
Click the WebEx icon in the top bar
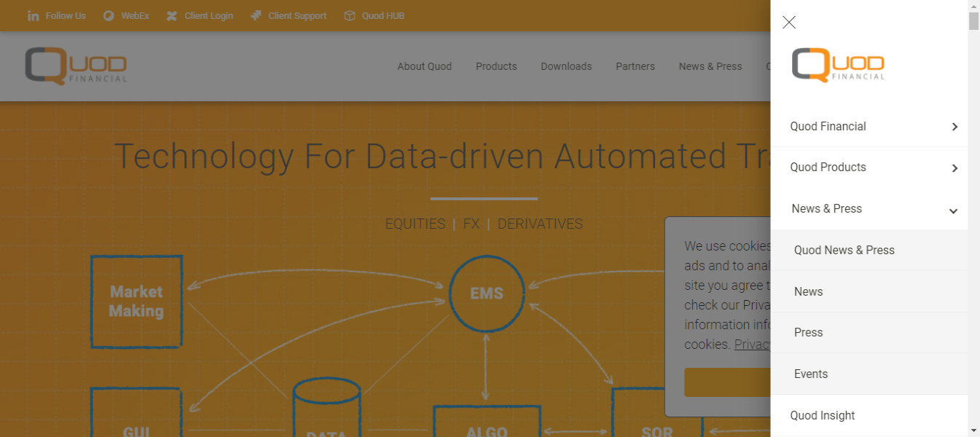tap(109, 15)
